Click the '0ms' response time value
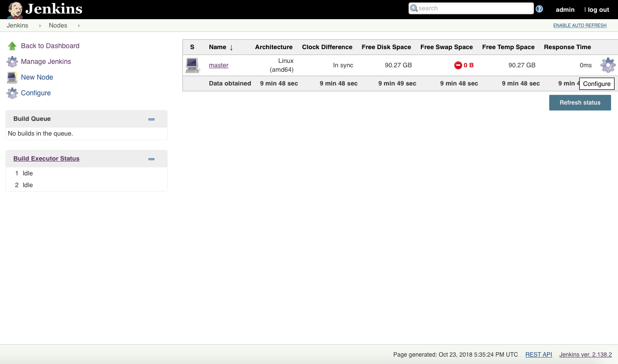Viewport: 618px width, 364px height. click(586, 65)
